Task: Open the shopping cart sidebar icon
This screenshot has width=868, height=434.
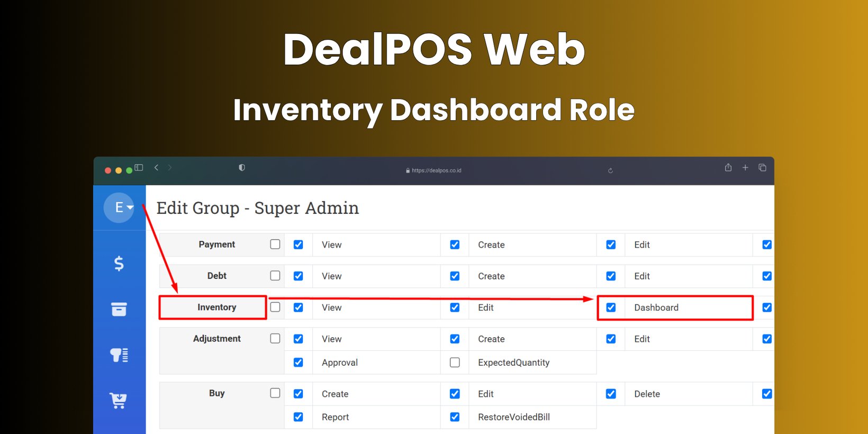Action: pyautogui.click(x=119, y=401)
